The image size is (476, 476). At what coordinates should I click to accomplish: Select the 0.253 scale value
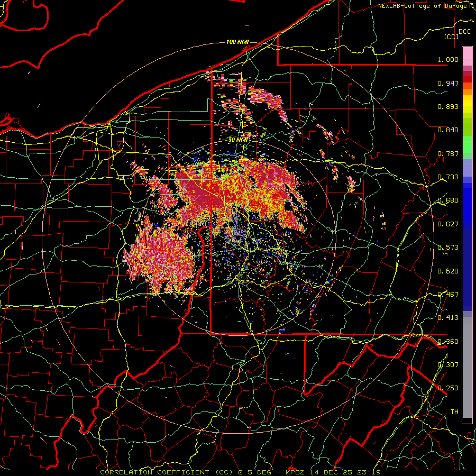[448, 388]
